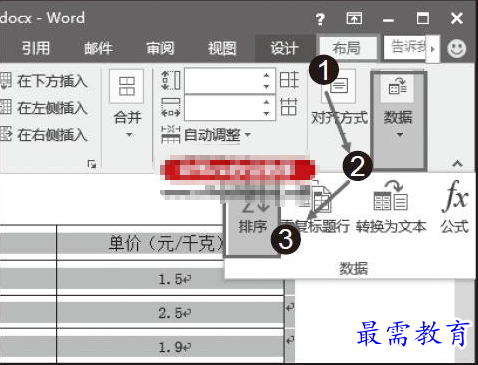Click the Ribbon Display Options icon
Viewport: 478px width, 365px height.
pos(354,18)
